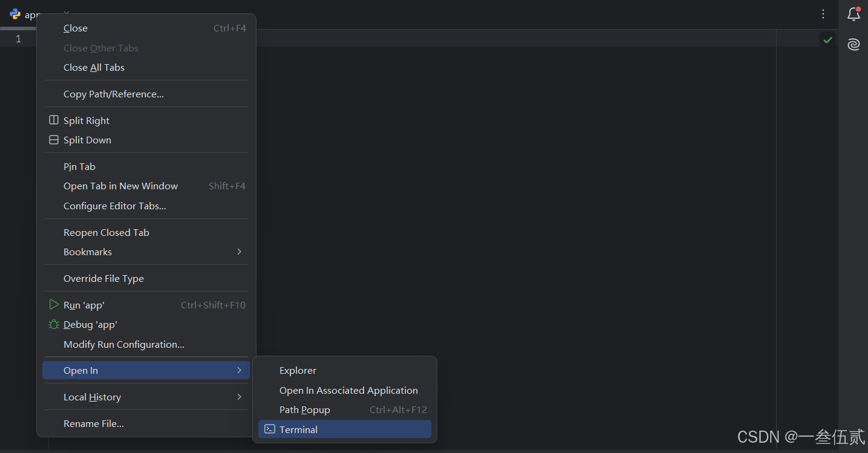
Task: Expand the Bookmarks submenu
Action: tap(146, 252)
